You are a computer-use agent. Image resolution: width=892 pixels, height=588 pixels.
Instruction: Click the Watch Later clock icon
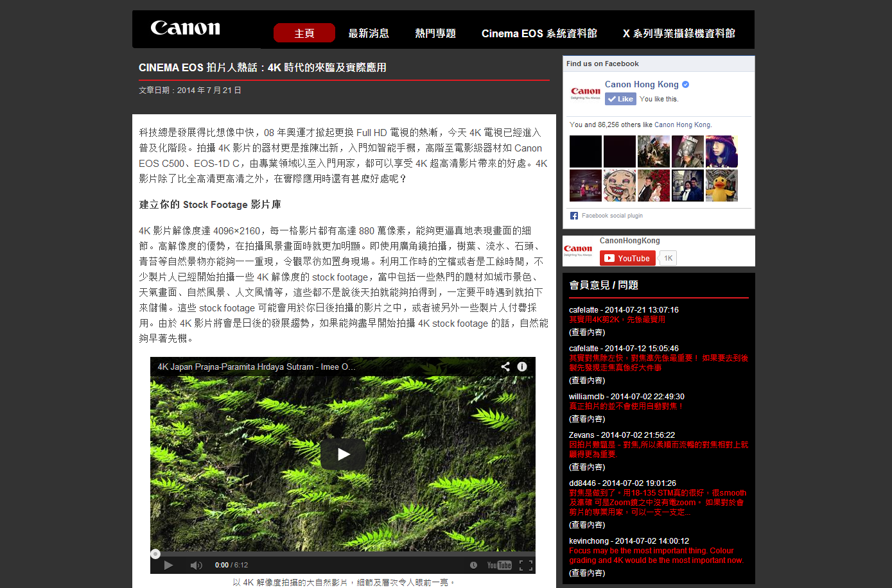473,565
